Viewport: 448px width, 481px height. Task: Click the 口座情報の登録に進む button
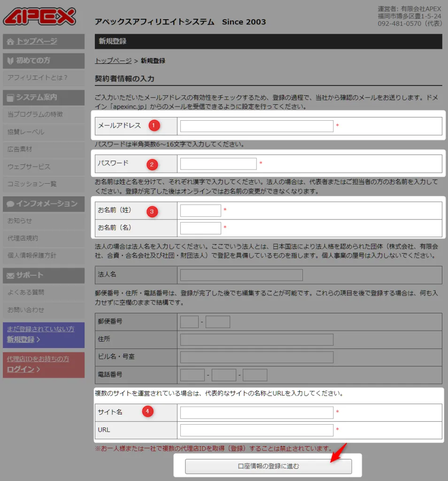tap(268, 466)
